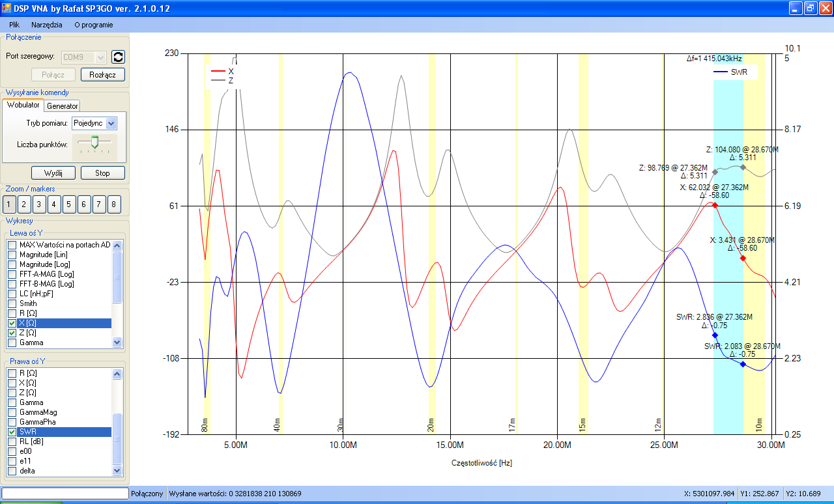This screenshot has width=834, height=504.
Task: Click the Wyślij send button
Action: point(53,173)
